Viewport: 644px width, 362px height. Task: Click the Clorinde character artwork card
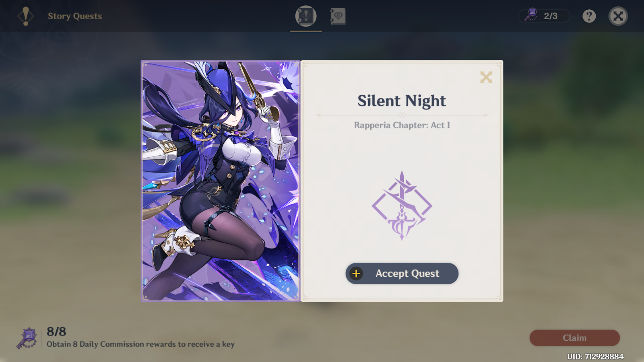221,181
